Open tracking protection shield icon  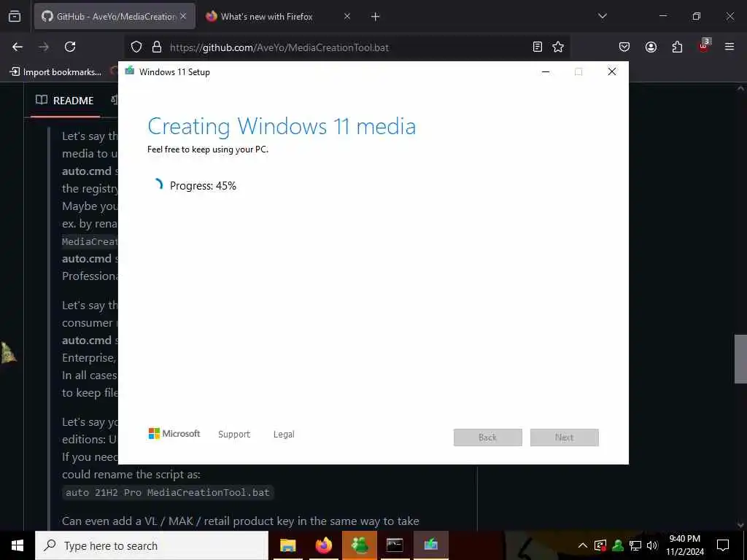[x=136, y=47]
